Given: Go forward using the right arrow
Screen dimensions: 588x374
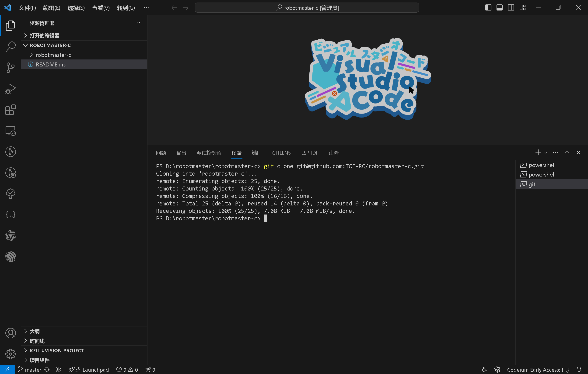Looking at the screenshot, I should click(186, 7).
